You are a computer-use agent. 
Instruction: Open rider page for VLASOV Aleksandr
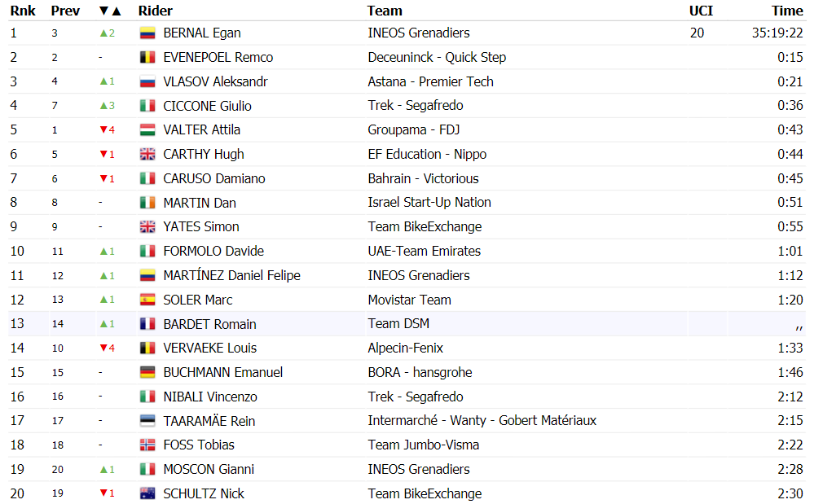pos(215,81)
